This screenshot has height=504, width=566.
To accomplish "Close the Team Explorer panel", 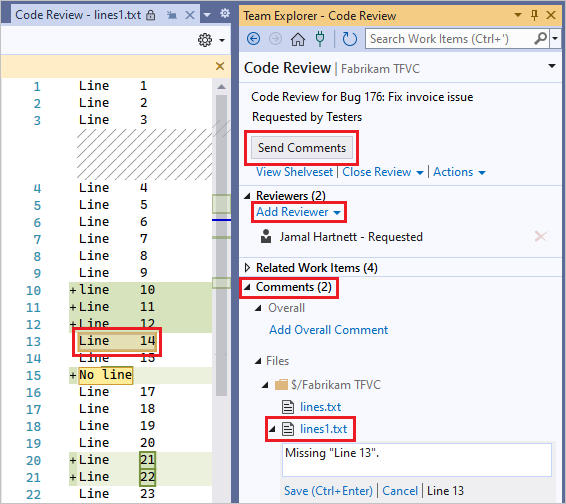I will pos(551,15).
